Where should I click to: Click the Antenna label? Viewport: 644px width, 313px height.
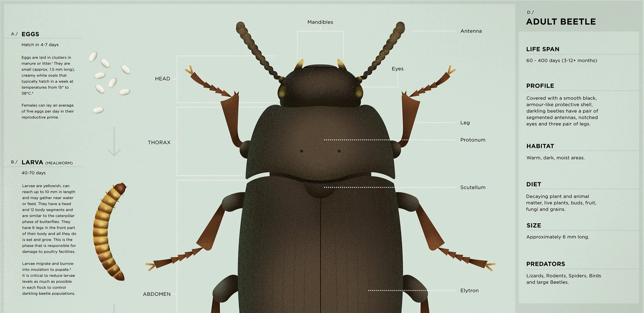pyautogui.click(x=471, y=31)
